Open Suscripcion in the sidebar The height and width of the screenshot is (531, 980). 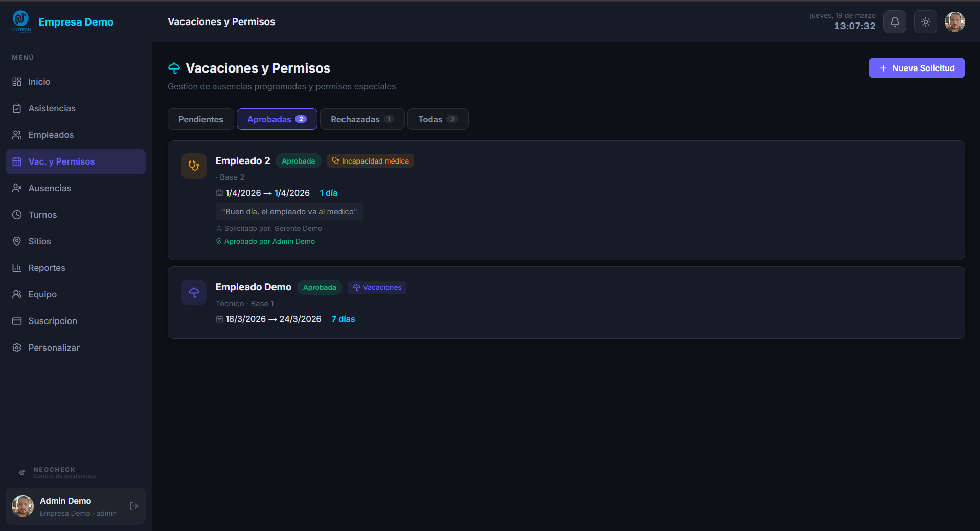53,321
